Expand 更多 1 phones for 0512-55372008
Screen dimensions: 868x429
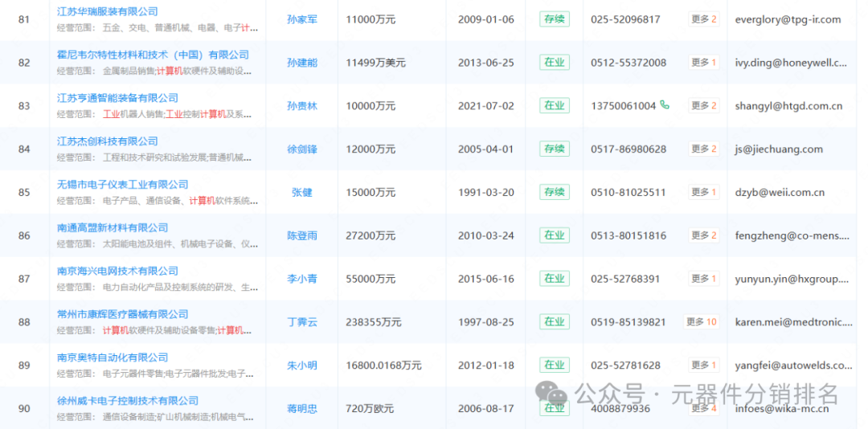pyautogui.click(x=704, y=62)
